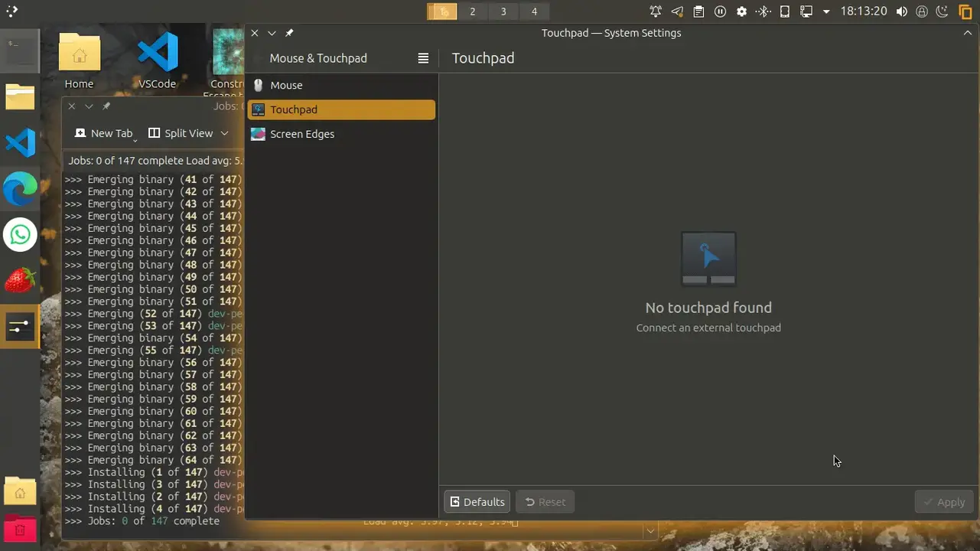
Task: Click the down chevron below the settings window
Action: coord(650,530)
